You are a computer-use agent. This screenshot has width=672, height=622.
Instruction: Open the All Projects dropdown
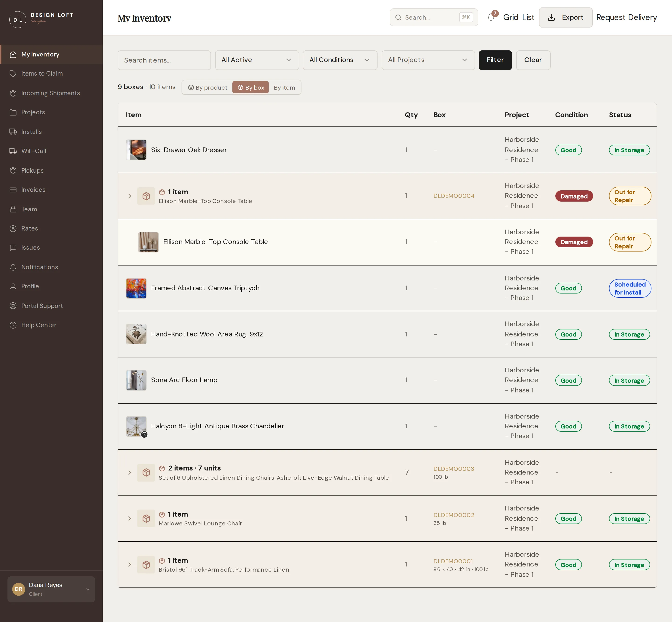(x=428, y=60)
